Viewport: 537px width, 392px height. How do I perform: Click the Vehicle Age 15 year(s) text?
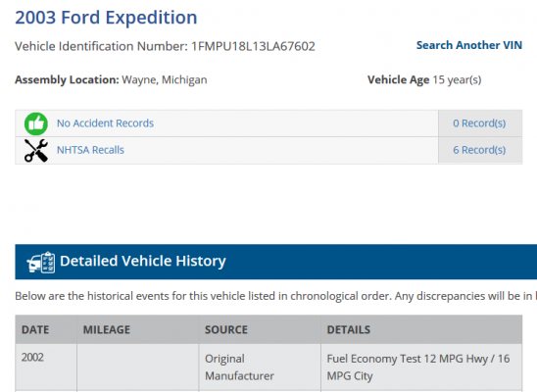[x=424, y=79]
